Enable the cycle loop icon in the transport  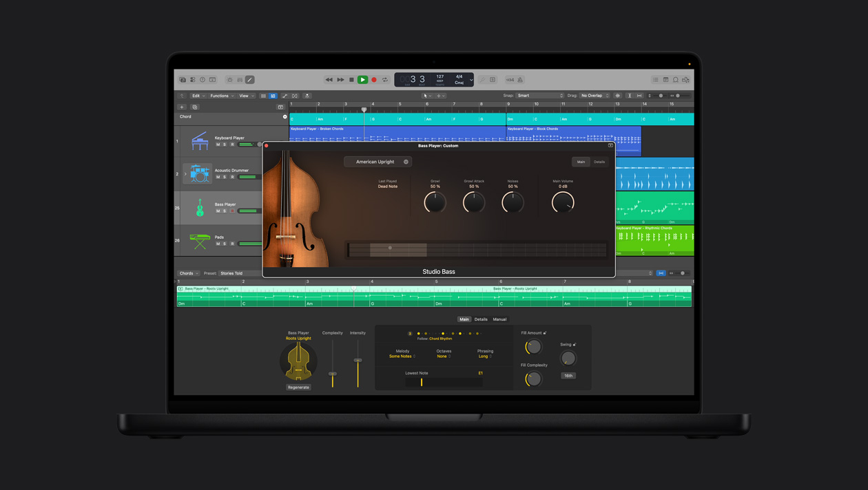[384, 80]
